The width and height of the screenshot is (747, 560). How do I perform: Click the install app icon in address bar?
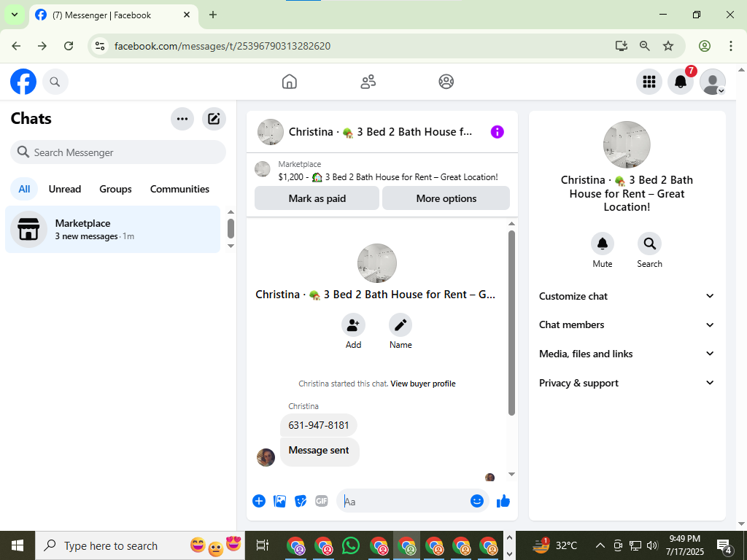click(622, 46)
